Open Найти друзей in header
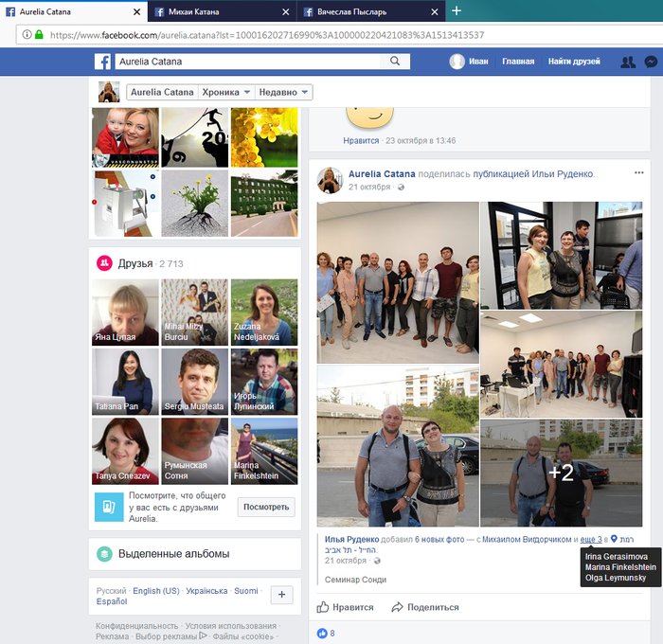This screenshot has width=663, height=644. click(x=574, y=62)
